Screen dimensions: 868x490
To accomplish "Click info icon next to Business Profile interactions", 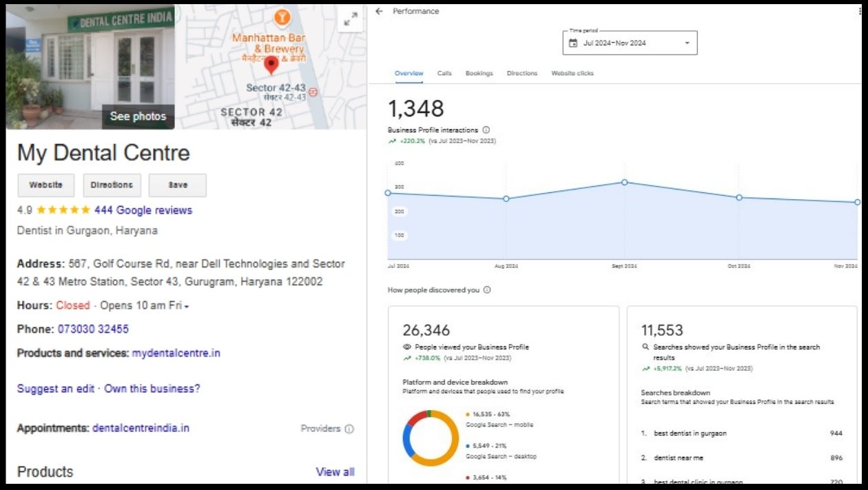I will coord(486,130).
